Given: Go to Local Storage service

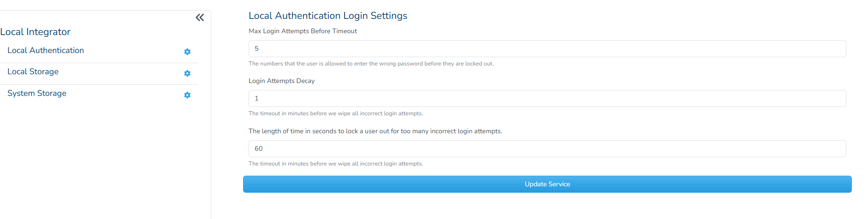Looking at the screenshot, I should pyautogui.click(x=33, y=72).
